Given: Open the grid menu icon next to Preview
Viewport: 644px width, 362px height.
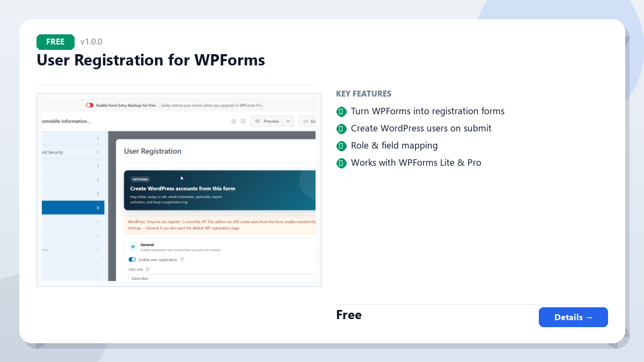Looking at the screenshot, I should pos(243,121).
